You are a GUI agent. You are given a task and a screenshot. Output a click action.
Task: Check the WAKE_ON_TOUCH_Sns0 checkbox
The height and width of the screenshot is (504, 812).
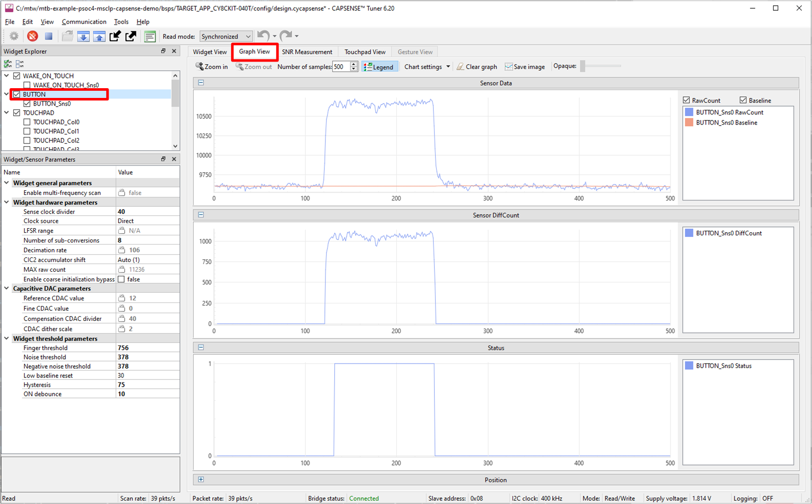point(27,85)
